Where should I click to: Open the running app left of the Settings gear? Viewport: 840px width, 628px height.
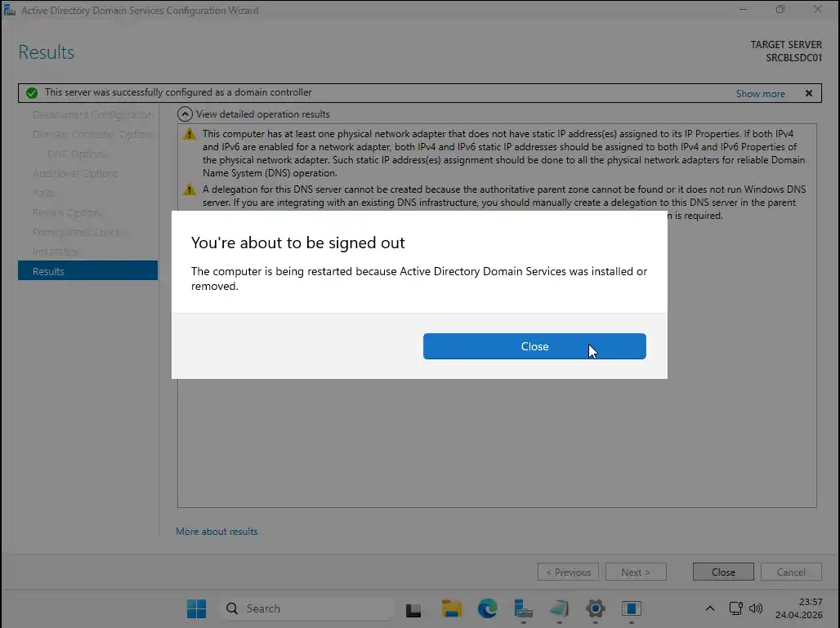559,608
